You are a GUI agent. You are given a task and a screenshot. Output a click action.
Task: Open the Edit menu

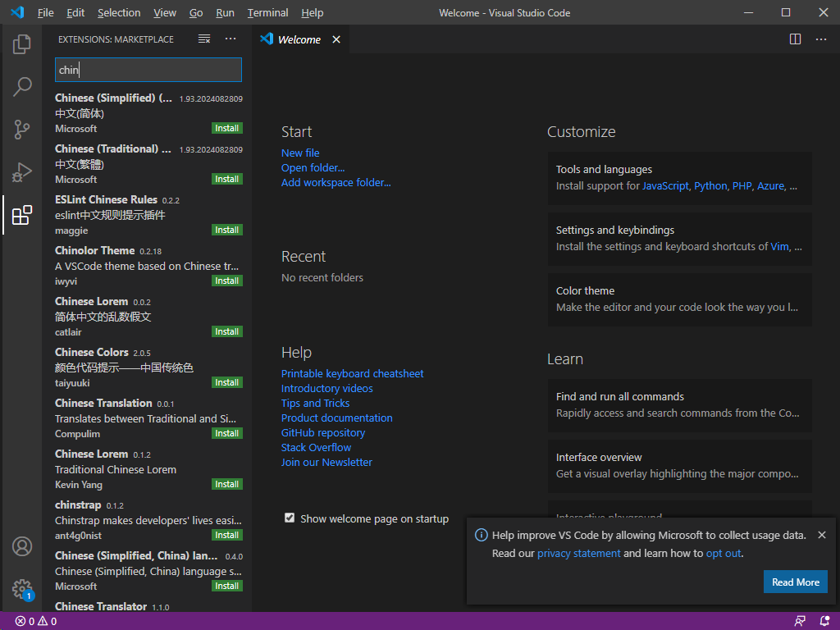tap(75, 12)
